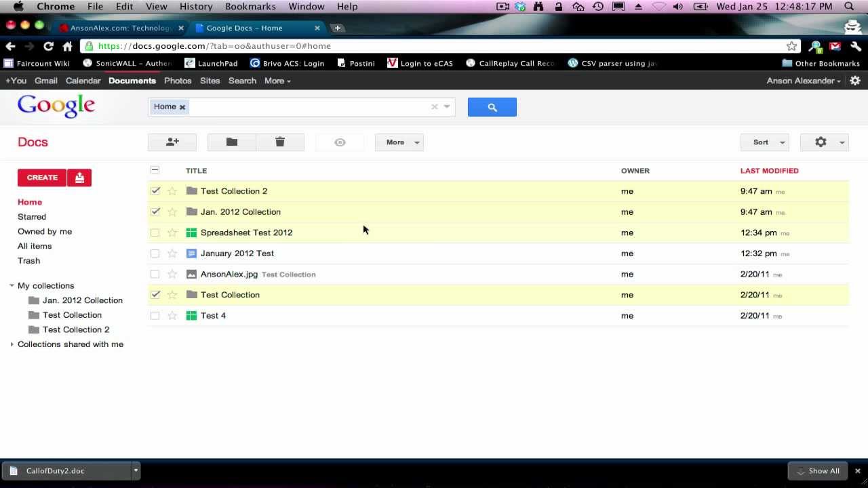868x488 pixels.
Task: Check the Spreadsheet Test 2012 checkbox
Action: (x=155, y=232)
